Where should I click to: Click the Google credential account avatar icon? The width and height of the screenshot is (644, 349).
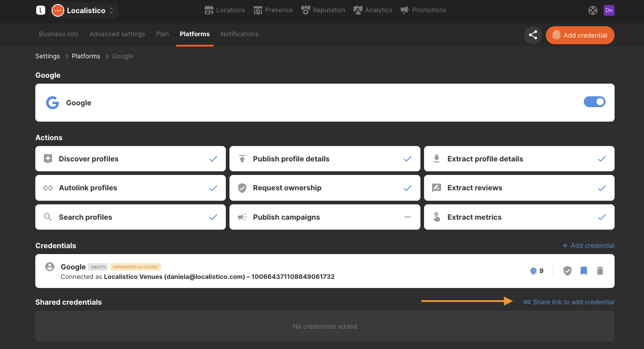[x=50, y=267]
